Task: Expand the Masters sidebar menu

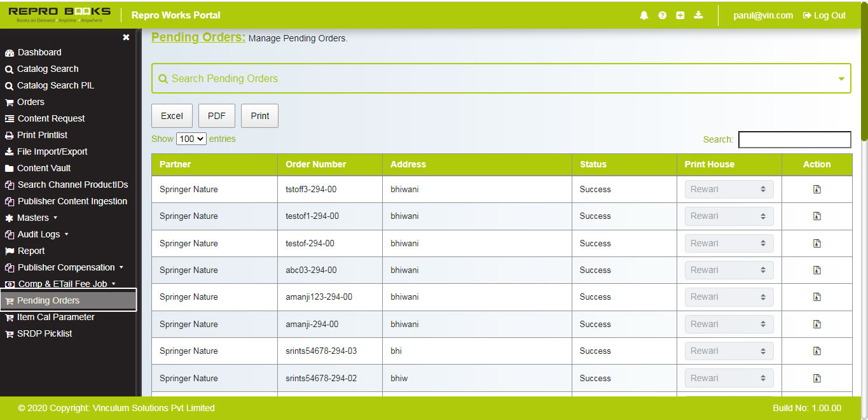Action: coord(39,218)
